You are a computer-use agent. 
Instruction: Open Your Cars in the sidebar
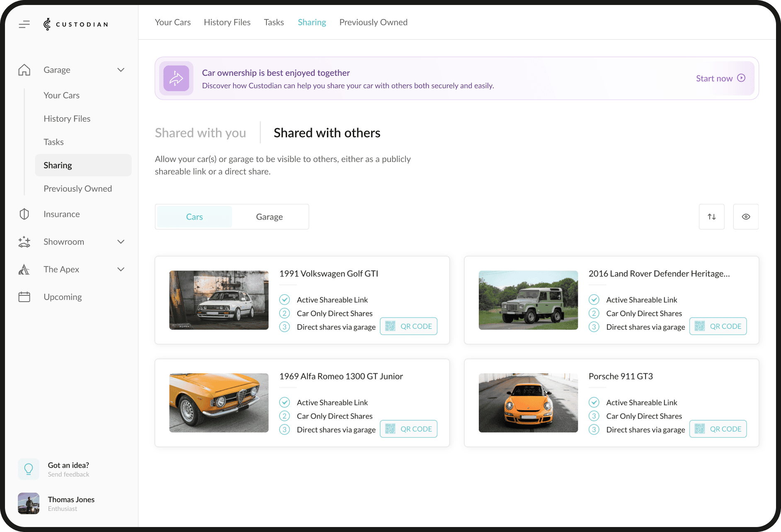pyautogui.click(x=62, y=95)
